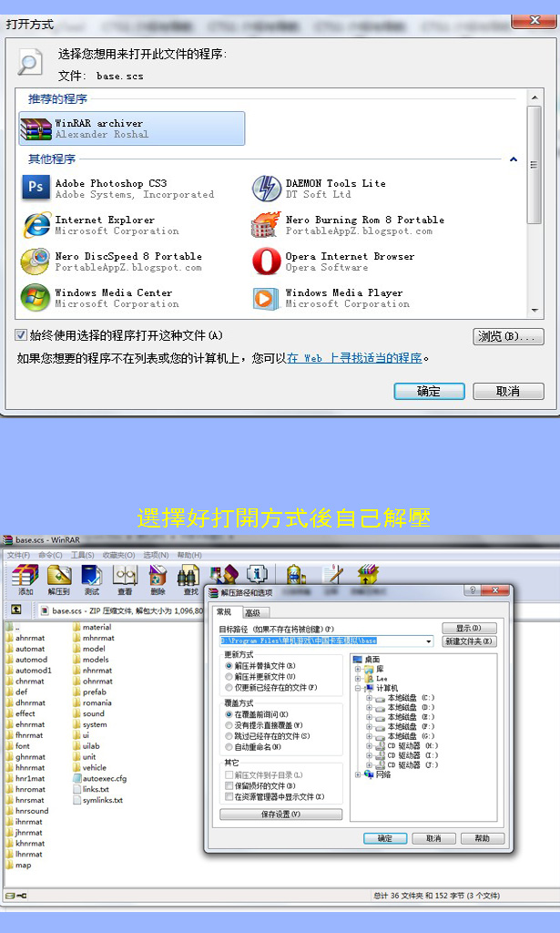Open WinRAR 工具(S) menu

(82, 555)
